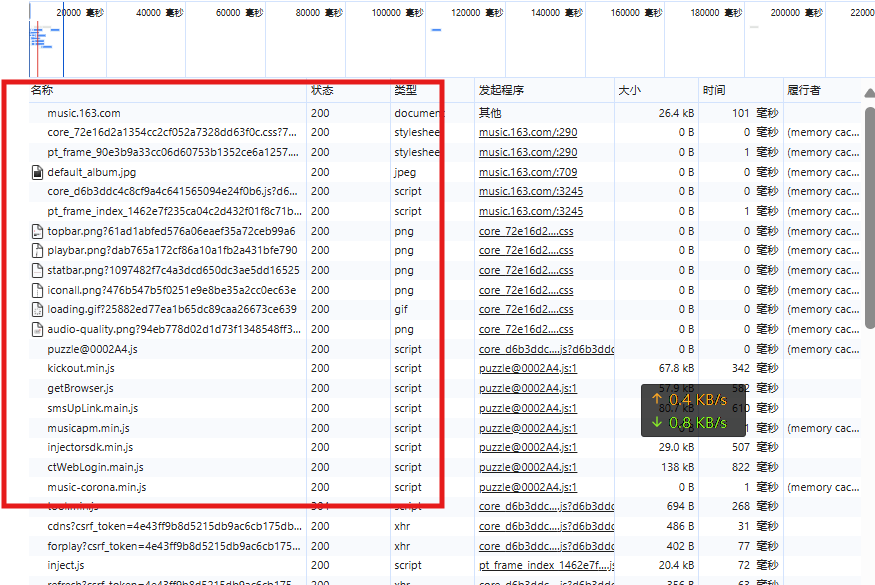Open the music.163.com/:709 initiator link
This screenshot has height=585, width=875.
click(x=527, y=172)
